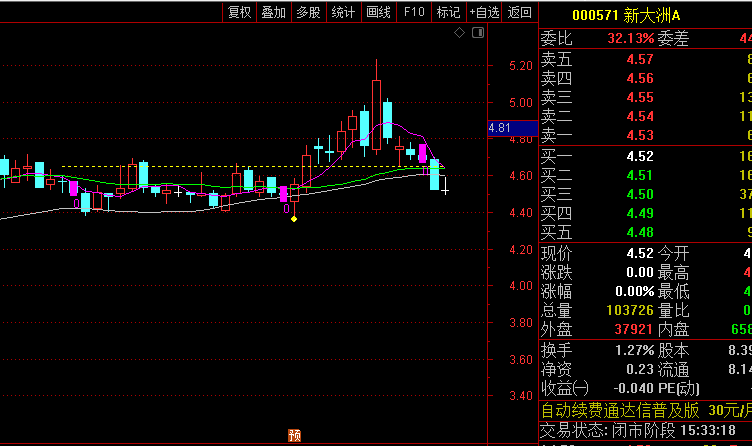Click the 换手 value 1.27%
752x446 pixels.
(634, 350)
